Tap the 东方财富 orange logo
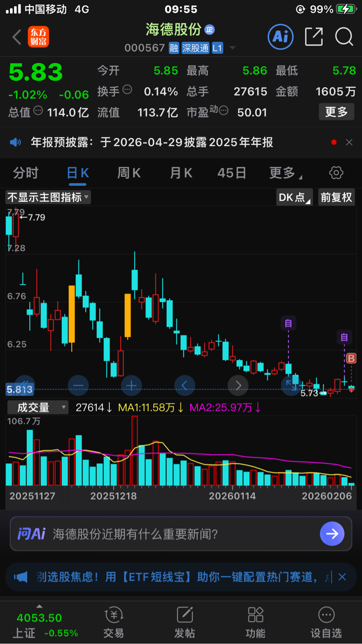 click(39, 37)
